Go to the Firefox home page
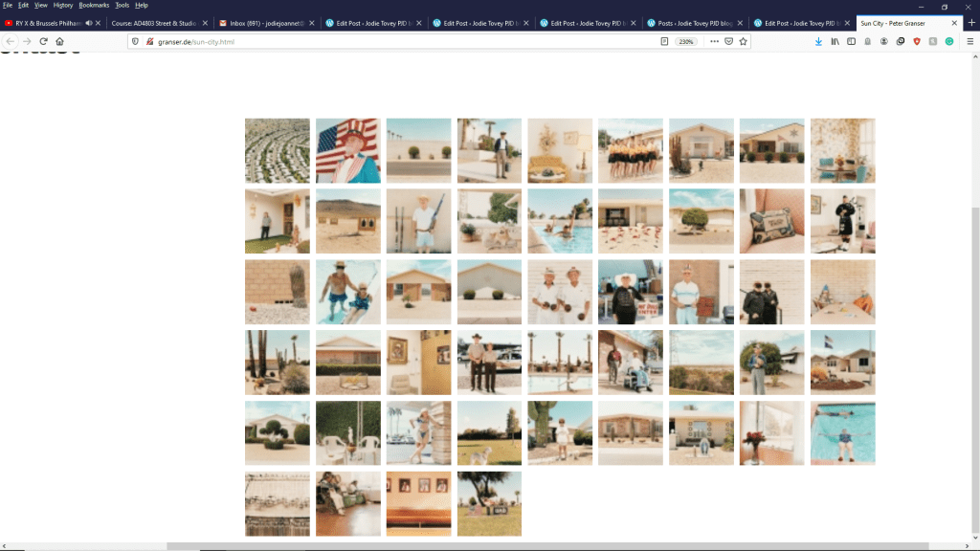The image size is (980, 551). pos(59,41)
